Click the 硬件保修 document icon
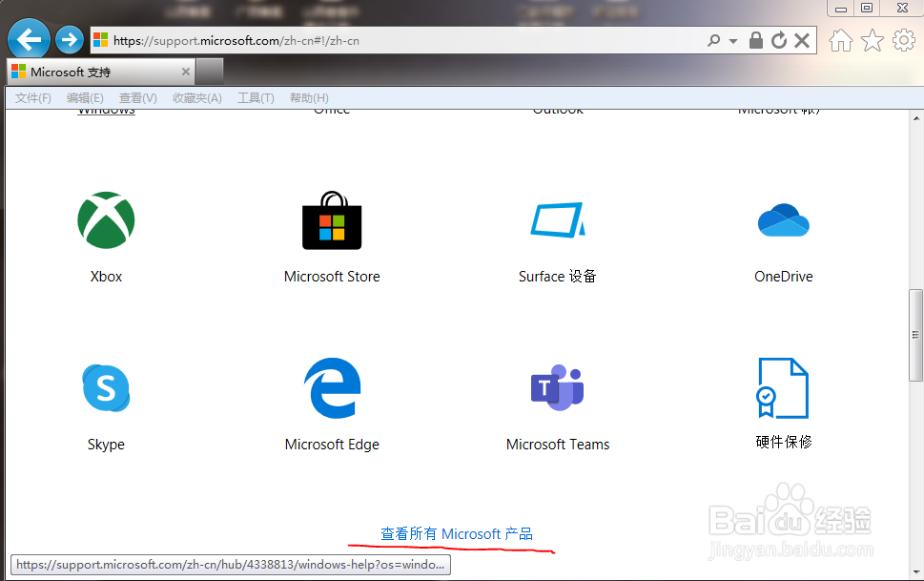Image resolution: width=924 pixels, height=581 pixels. point(783,388)
